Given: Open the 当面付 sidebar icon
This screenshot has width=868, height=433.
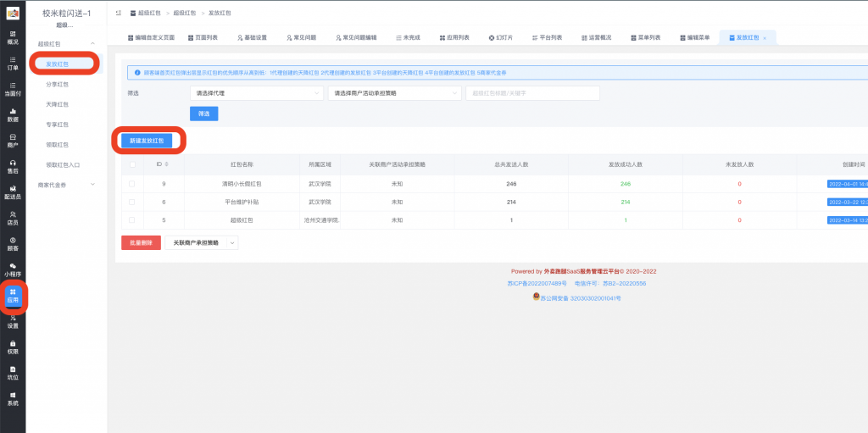Looking at the screenshot, I should point(12,90).
